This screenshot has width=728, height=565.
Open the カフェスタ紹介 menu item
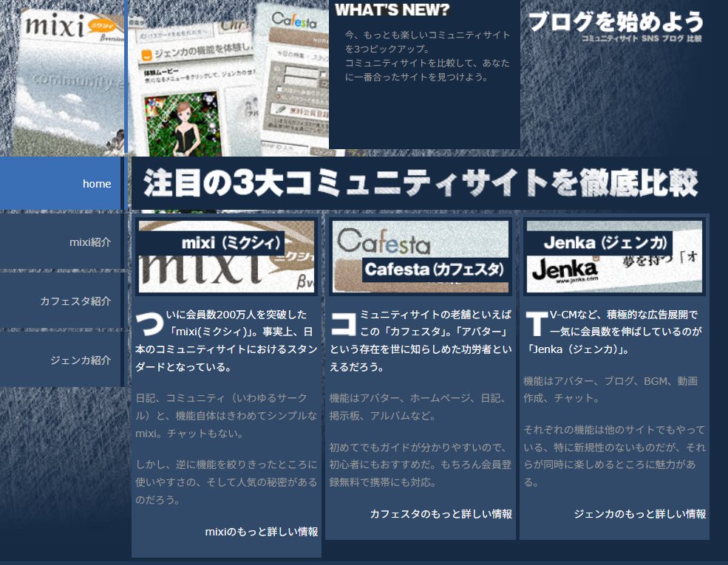(61, 301)
